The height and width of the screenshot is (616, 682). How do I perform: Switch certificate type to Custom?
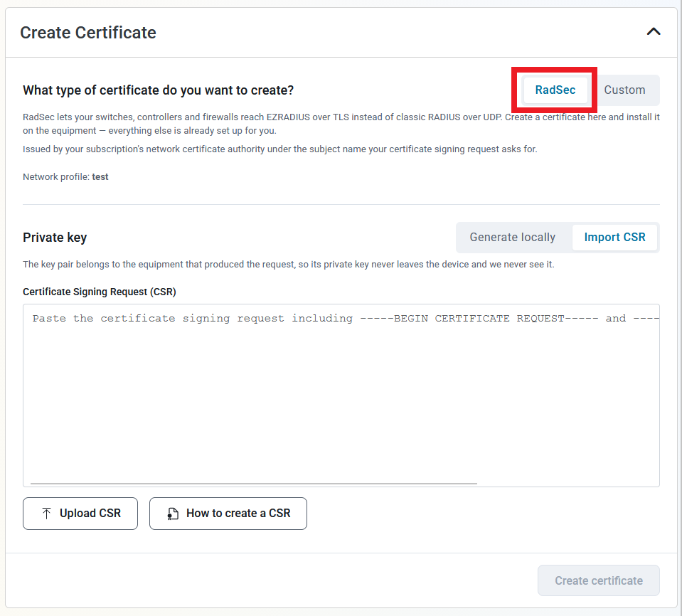pos(624,90)
